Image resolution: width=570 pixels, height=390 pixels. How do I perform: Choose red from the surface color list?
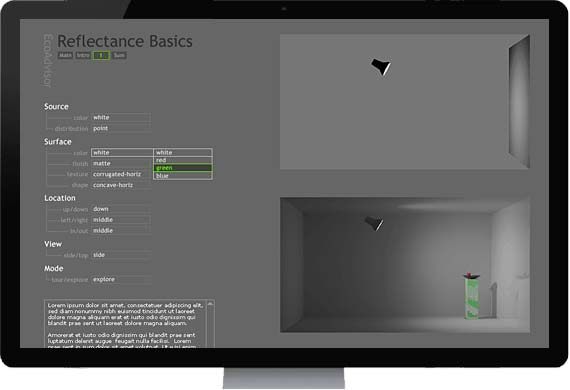coord(183,160)
